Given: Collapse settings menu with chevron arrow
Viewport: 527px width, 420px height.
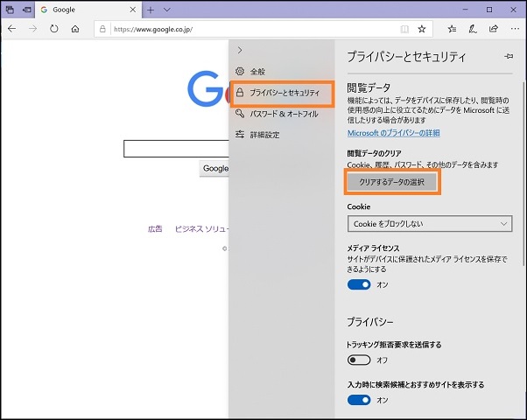Looking at the screenshot, I should [239, 51].
